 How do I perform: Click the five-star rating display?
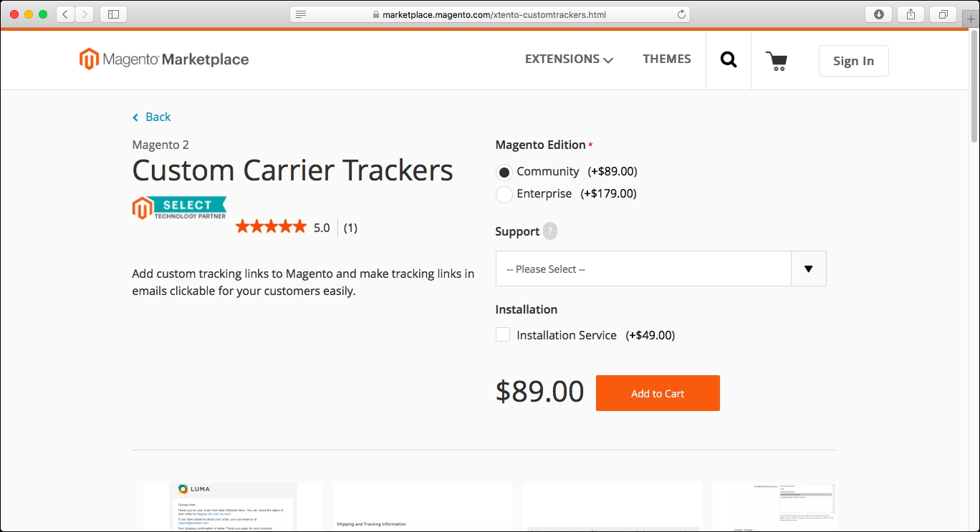[271, 228]
